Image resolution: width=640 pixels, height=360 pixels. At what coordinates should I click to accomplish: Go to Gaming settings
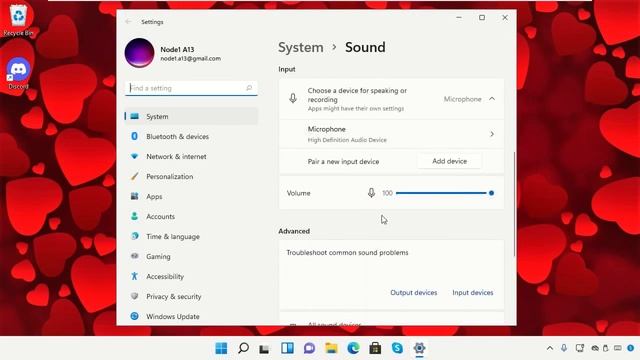pos(191,256)
